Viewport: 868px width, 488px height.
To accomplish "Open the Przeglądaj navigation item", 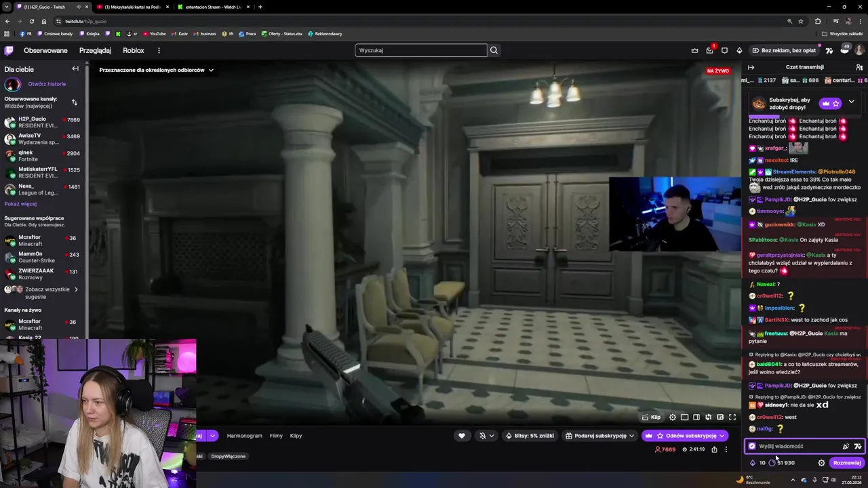I will coord(95,50).
